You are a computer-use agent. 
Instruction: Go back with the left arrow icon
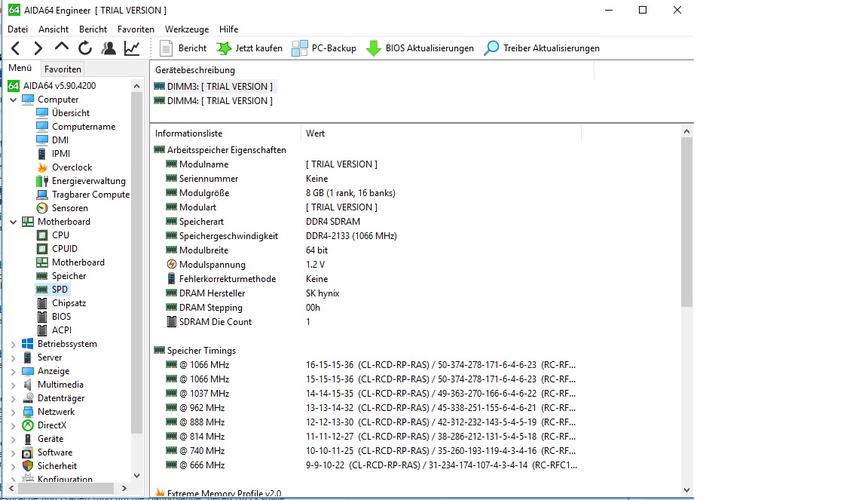[16, 48]
